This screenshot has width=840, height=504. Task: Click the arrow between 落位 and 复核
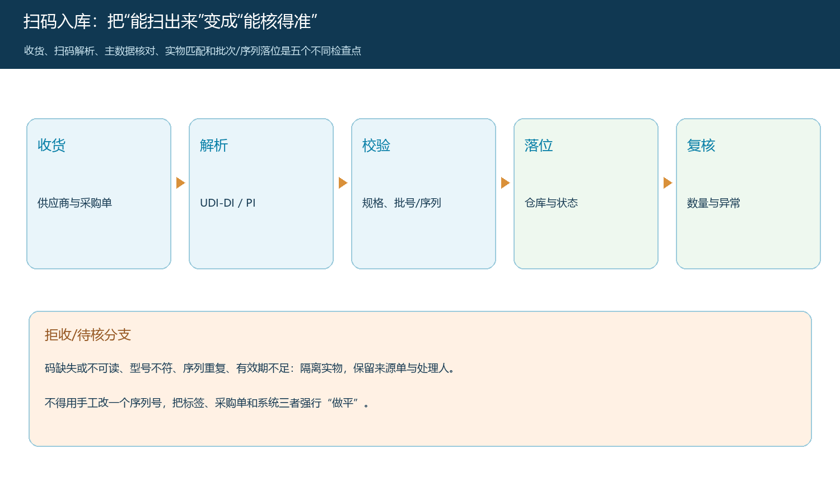668,183
